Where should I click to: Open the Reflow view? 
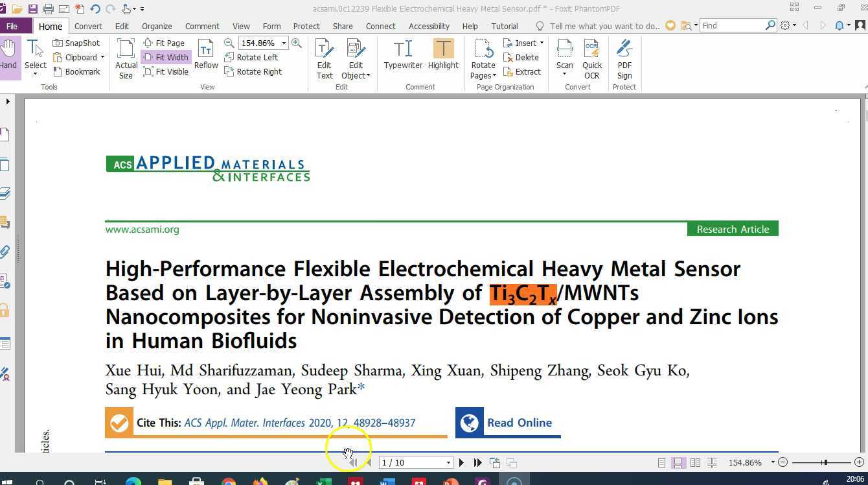click(206, 54)
